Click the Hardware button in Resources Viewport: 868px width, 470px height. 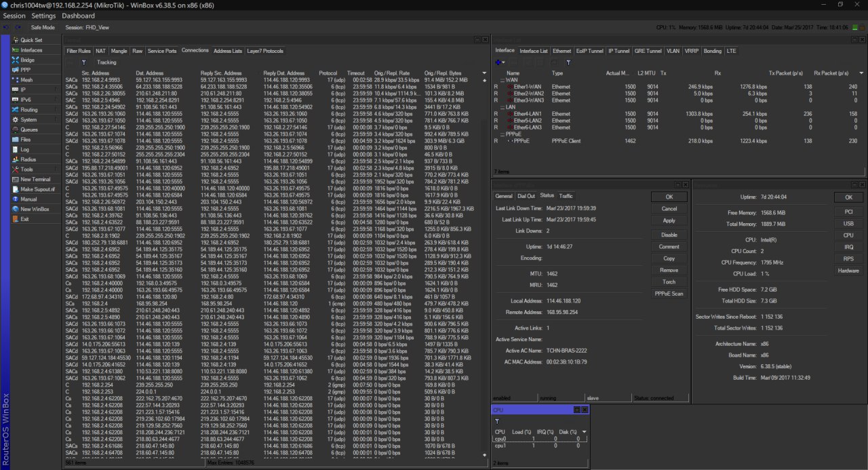click(x=848, y=271)
